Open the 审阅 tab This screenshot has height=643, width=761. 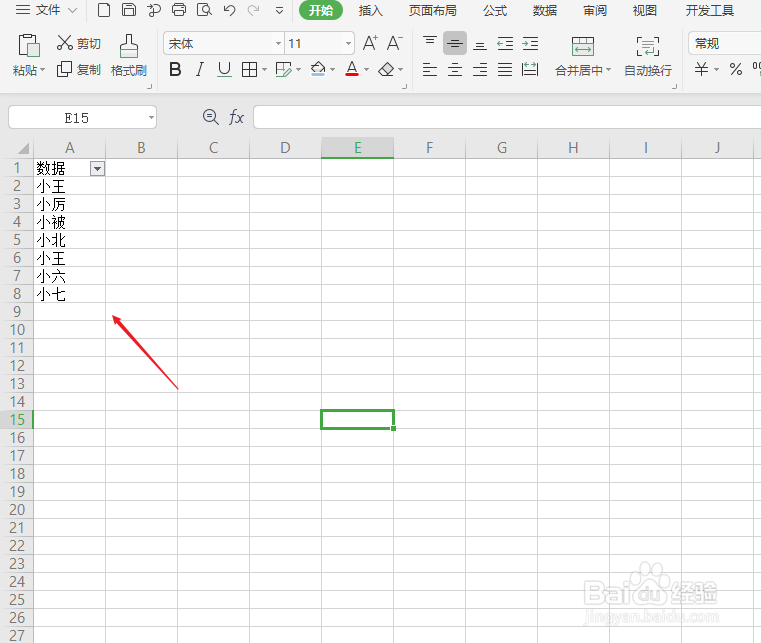(x=595, y=10)
